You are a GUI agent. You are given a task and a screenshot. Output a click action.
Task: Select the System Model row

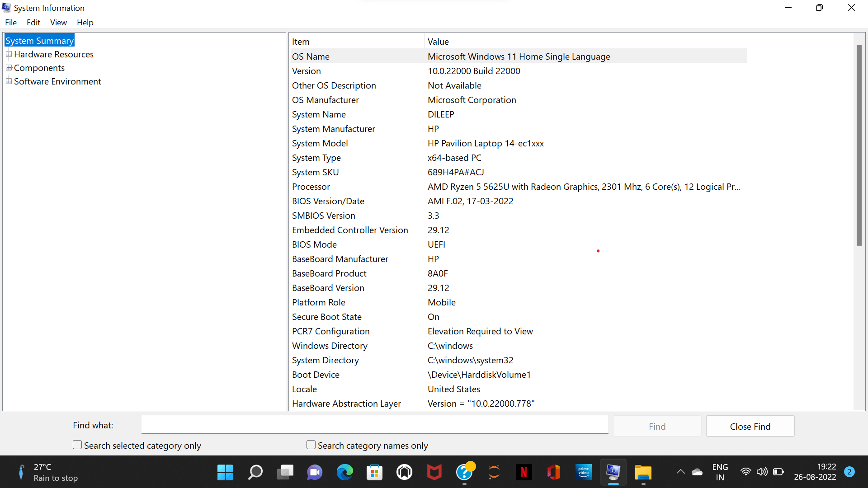pyautogui.click(x=518, y=143)
